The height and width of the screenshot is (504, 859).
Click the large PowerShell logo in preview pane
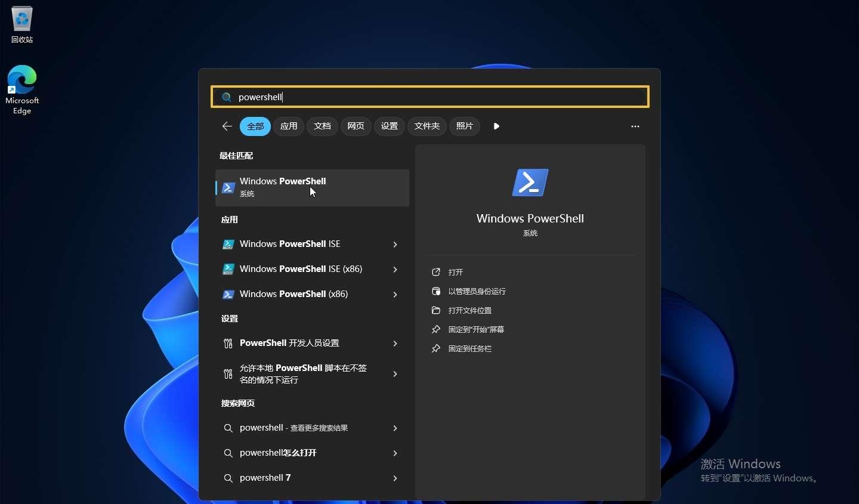tap(530, 183)
